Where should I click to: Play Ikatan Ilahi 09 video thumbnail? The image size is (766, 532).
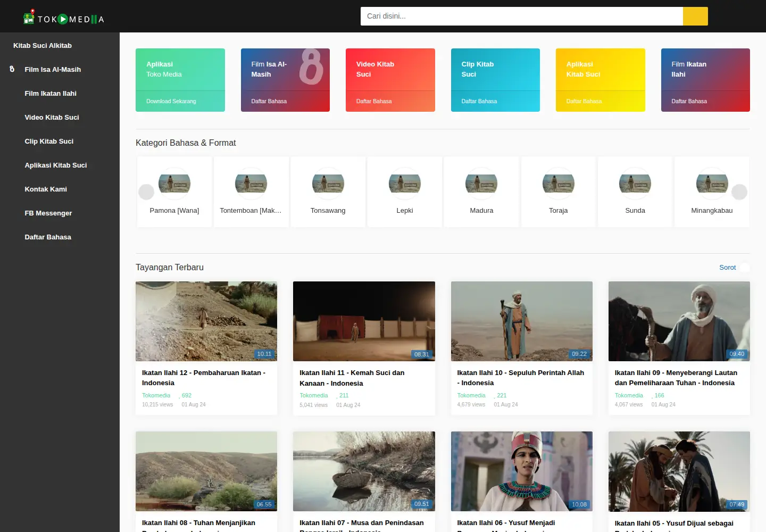[x=679, y=321]
